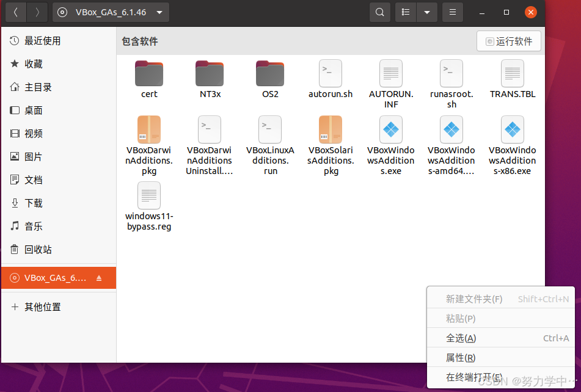Open 图片 in the sidebar
This screenshot has width=581, height=392.
tap(59, 157)
